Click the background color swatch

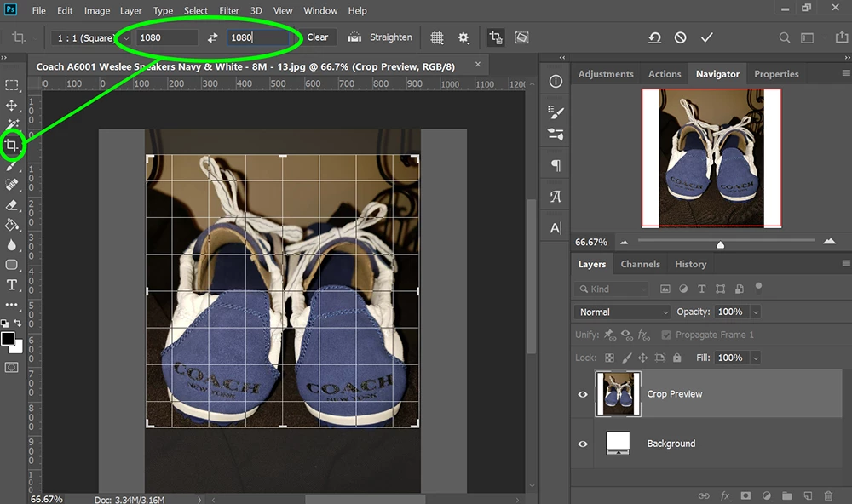pyautogui.click(x=19, y=348)
